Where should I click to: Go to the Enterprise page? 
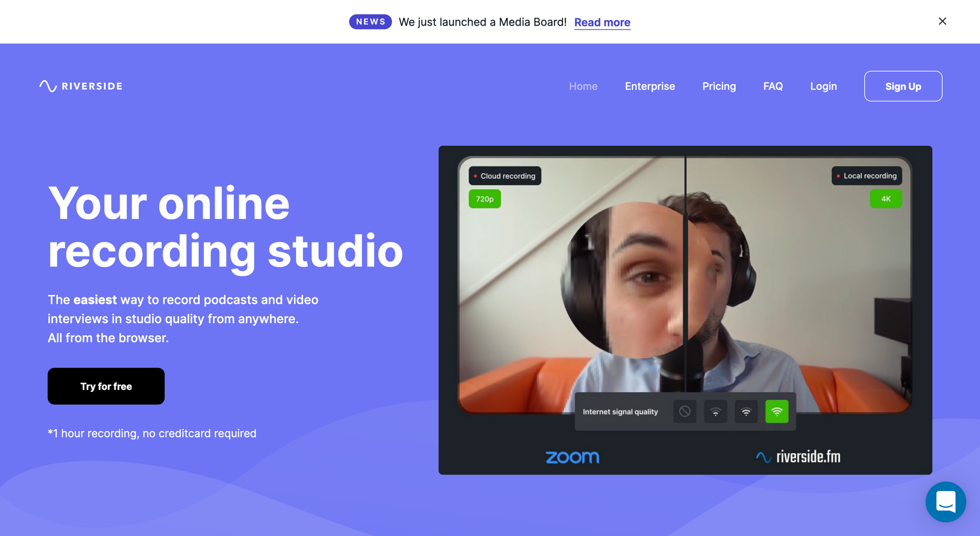coord(650,86)
